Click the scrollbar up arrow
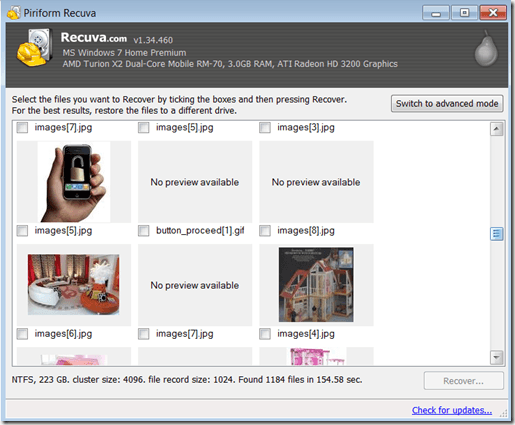 [497, 129]
